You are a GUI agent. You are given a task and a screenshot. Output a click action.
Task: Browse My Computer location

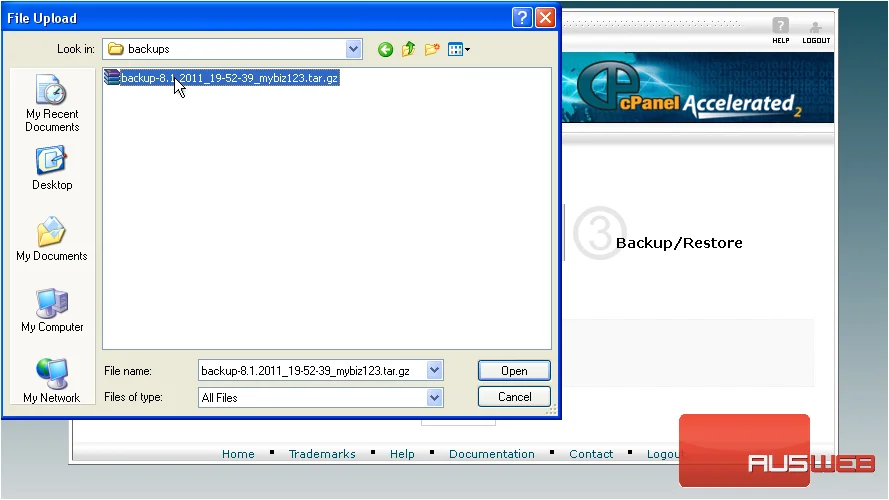52,310
